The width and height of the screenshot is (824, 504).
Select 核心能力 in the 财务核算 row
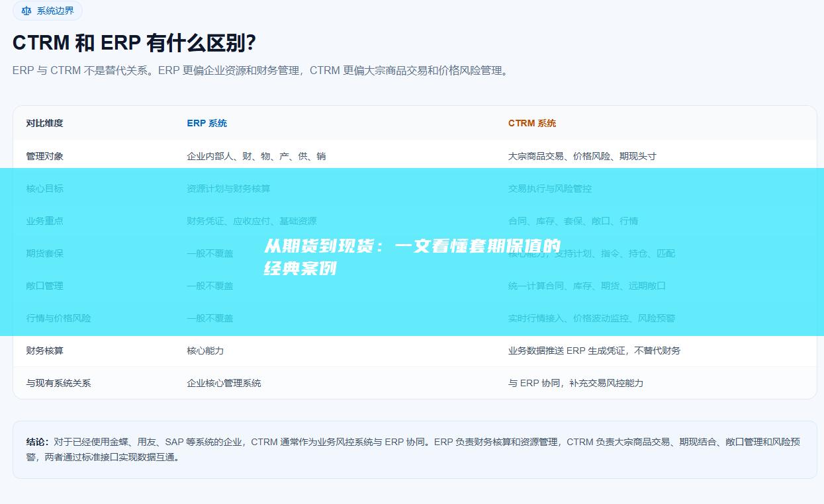[205, 351]
